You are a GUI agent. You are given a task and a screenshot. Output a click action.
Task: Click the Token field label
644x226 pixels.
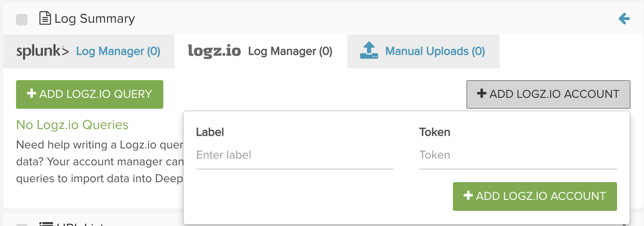point(434,132)
